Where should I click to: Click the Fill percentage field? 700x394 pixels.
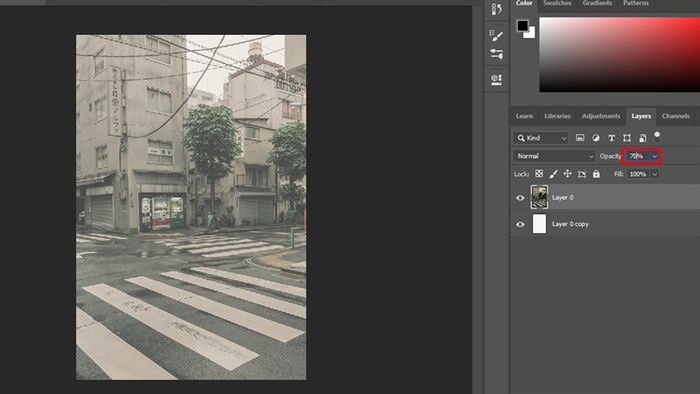[x=638, y=174]
